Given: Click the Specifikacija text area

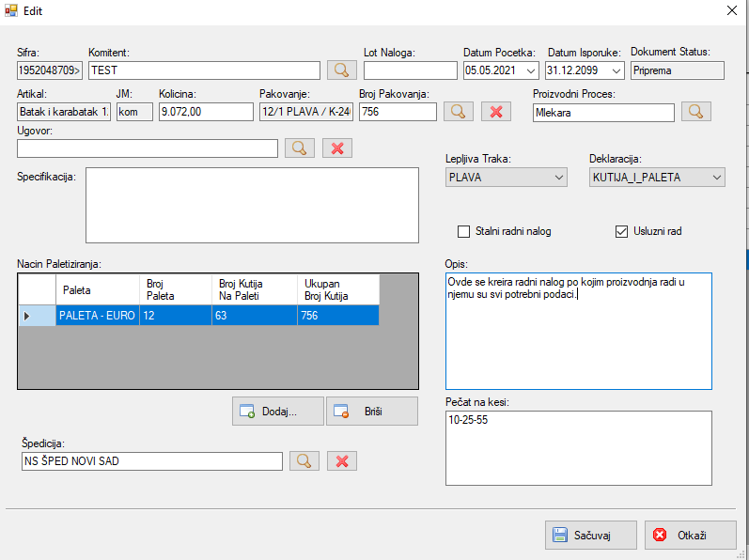Looking at the screenshot, I should (x=252, y=205).
